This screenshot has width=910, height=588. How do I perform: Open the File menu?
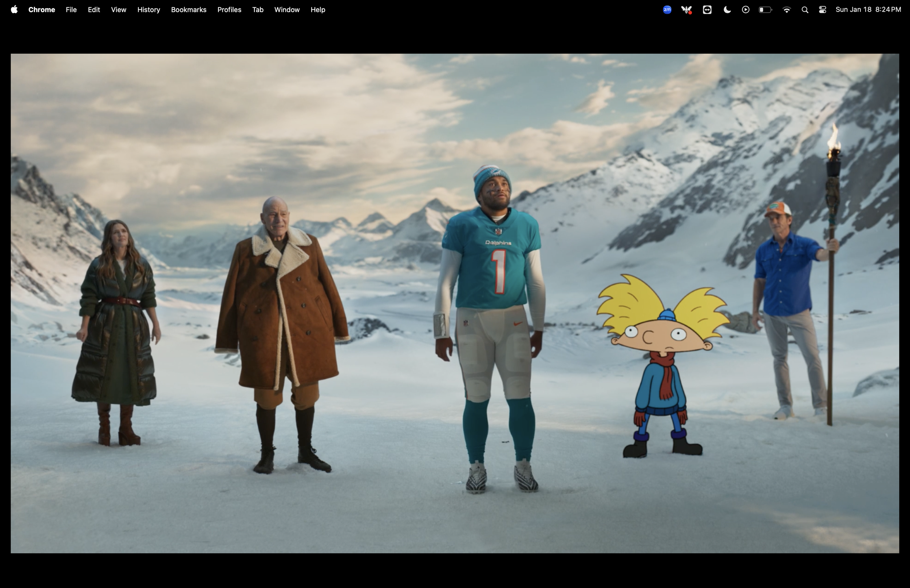(x=71, y=9)
